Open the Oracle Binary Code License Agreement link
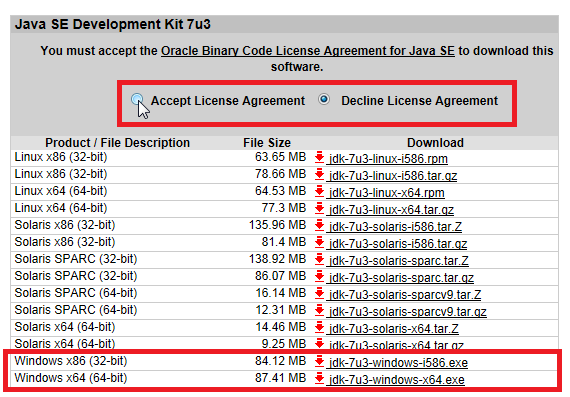570x397 pixels. [308, 51]
